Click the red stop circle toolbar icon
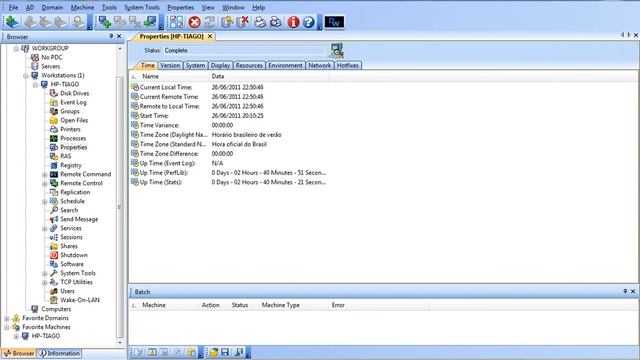 (195, 22)
